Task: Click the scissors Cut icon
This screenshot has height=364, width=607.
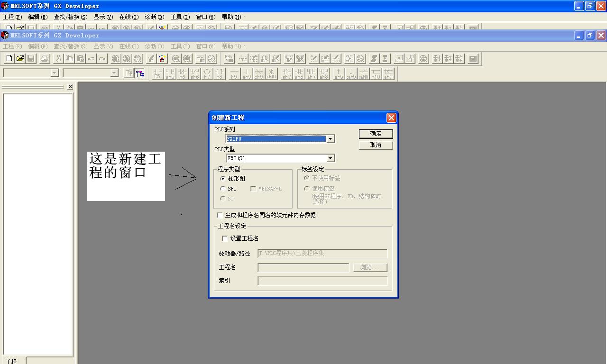Action: coord(58,59)
